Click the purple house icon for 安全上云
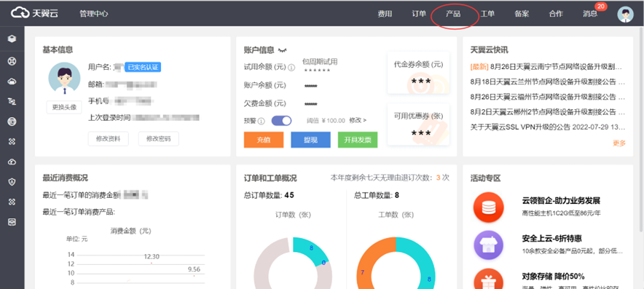Image resolution: width=644 pixels, height=289 pixels. (488, 245)
